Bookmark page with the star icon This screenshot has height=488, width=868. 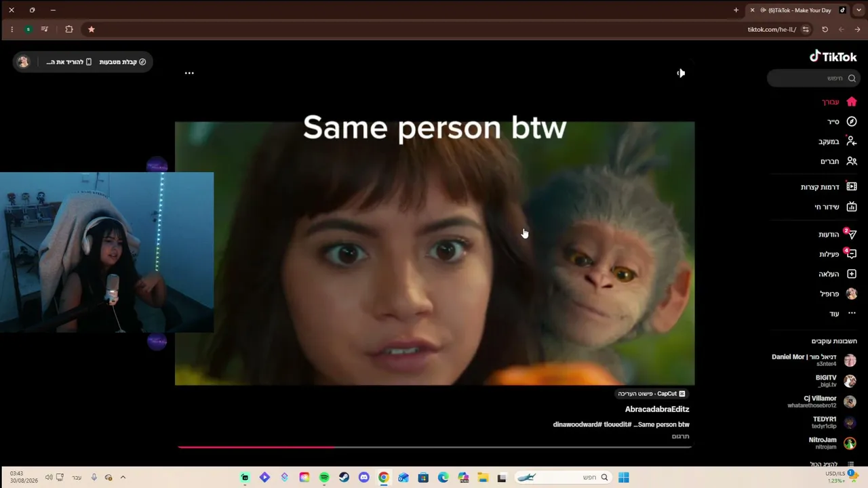coord(92,29)
